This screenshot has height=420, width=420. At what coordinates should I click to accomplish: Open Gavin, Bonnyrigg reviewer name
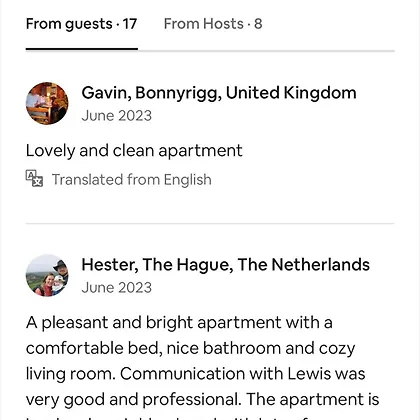219,93
